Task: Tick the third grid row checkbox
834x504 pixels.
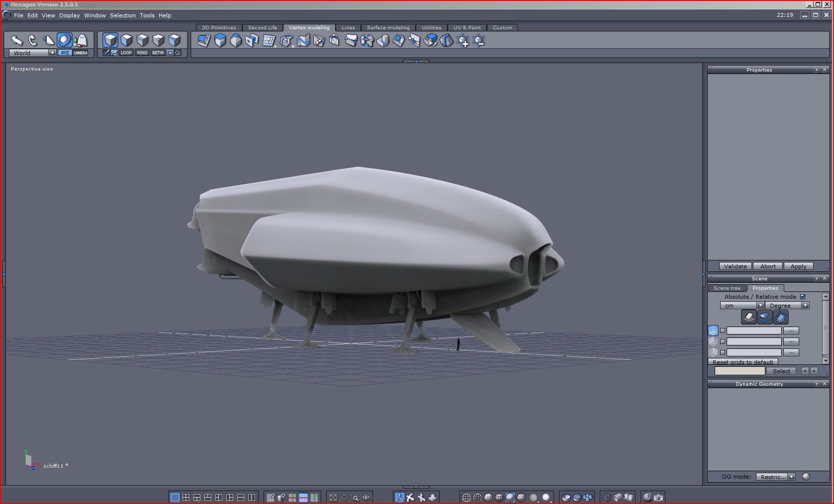Action: 723,352
